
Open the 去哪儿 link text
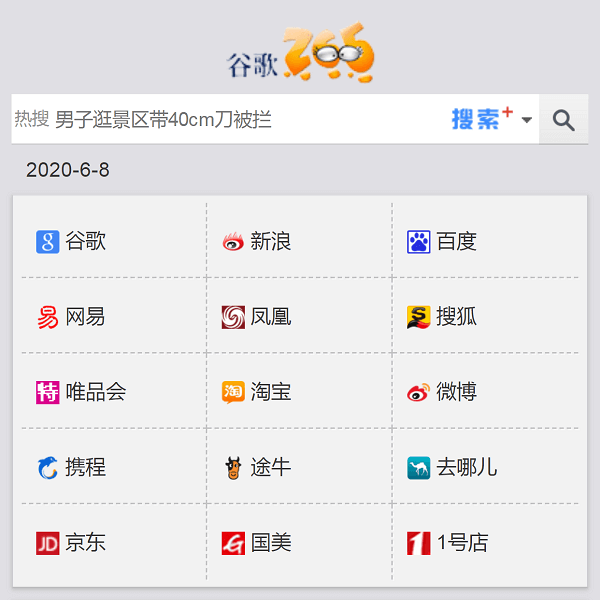click(467, 467)
